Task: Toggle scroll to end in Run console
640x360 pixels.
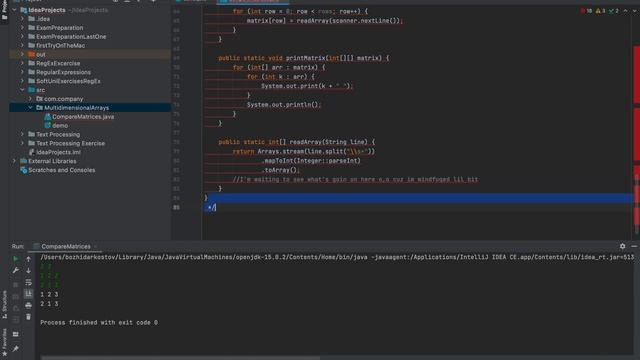Action: click(28, 293)
